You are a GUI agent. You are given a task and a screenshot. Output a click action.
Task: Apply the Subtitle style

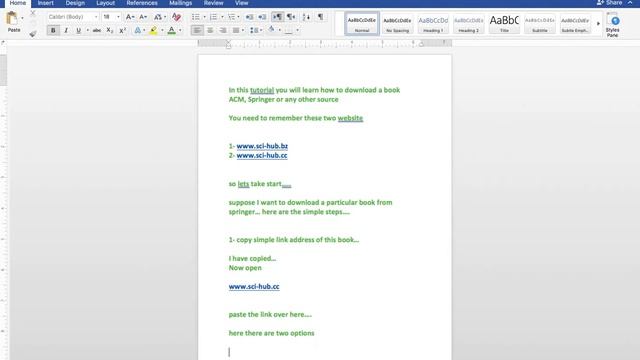(540, 24)
